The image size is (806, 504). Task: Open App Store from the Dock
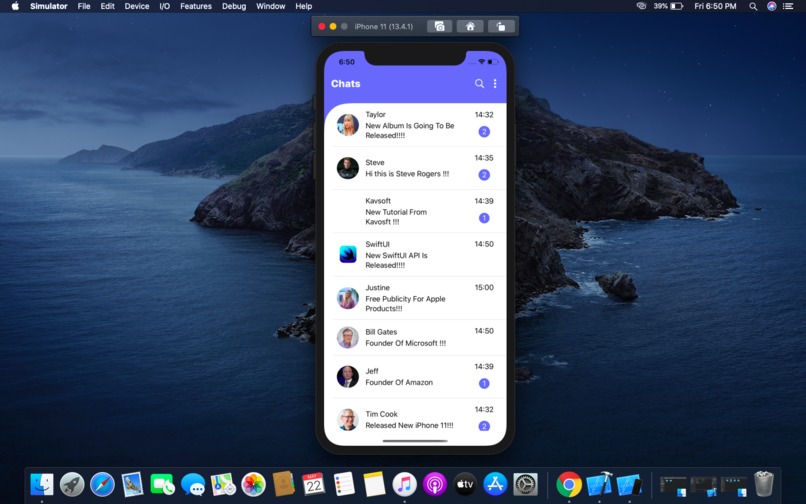[496, 484]
